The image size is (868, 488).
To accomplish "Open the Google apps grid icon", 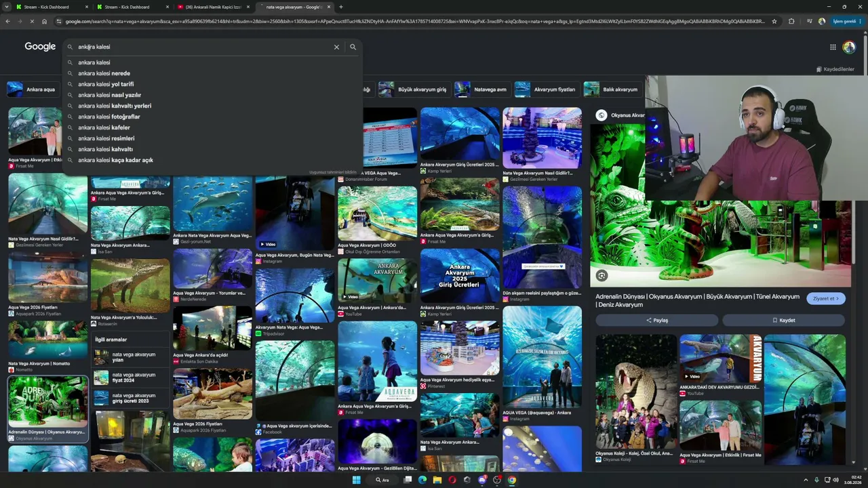I will click(833, 47).
